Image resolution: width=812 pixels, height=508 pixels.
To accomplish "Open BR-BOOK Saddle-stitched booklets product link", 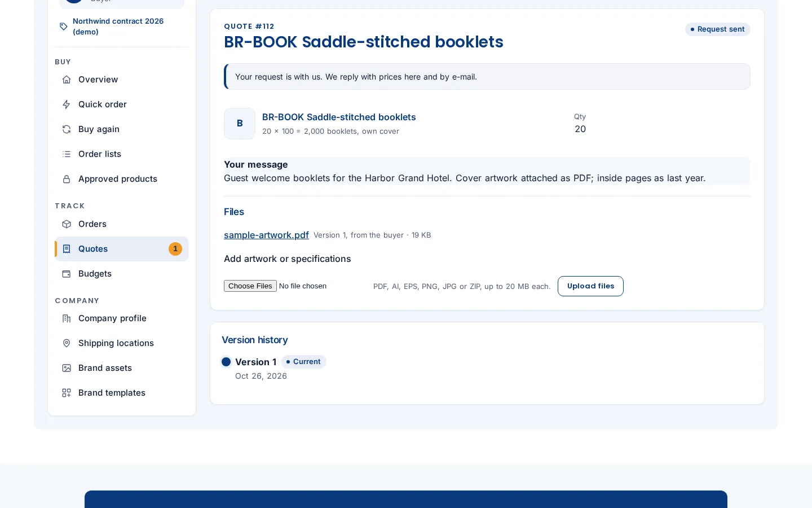I will 339,117.
